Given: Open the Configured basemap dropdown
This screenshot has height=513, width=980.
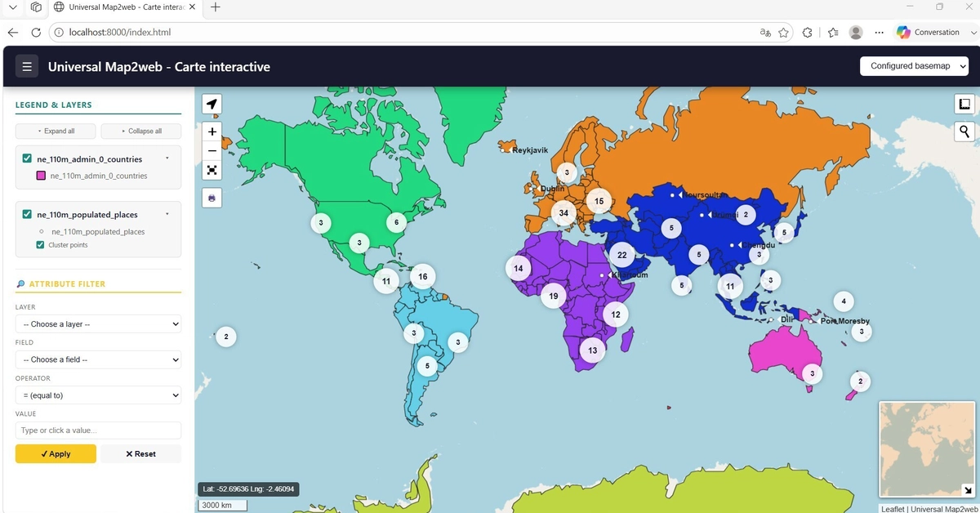Looking at the screenshot, I should [x=915, y=66].
